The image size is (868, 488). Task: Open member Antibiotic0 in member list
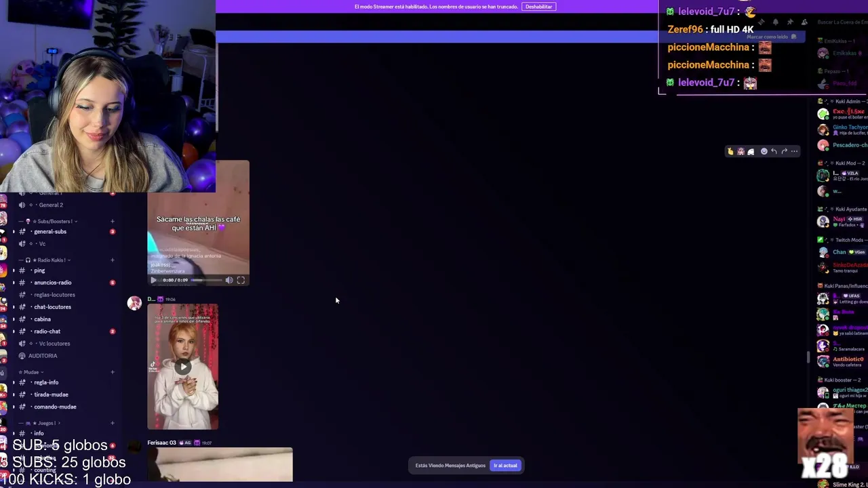pos(843,361)
